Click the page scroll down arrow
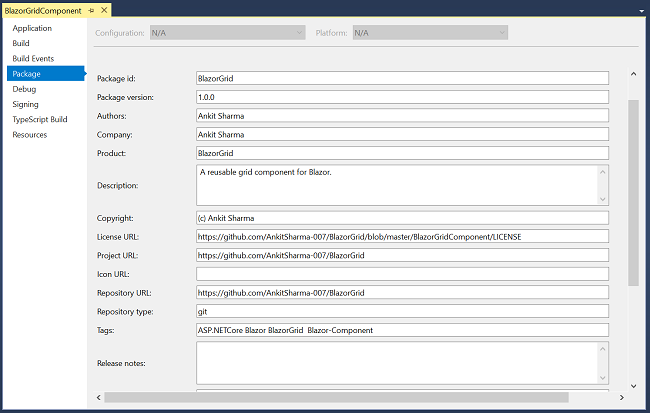The image size is (650, 413). click(x=633, y=386)
